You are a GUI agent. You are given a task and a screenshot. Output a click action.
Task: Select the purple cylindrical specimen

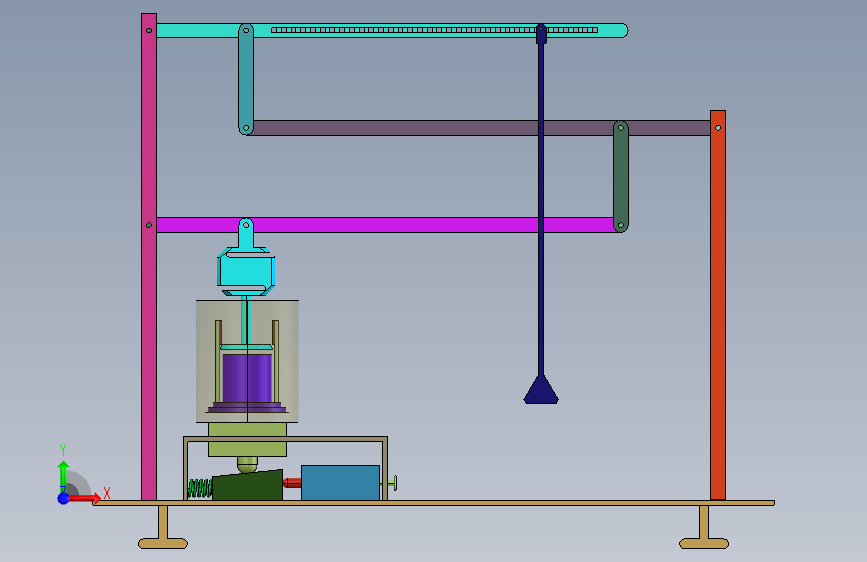pos(247,378)
